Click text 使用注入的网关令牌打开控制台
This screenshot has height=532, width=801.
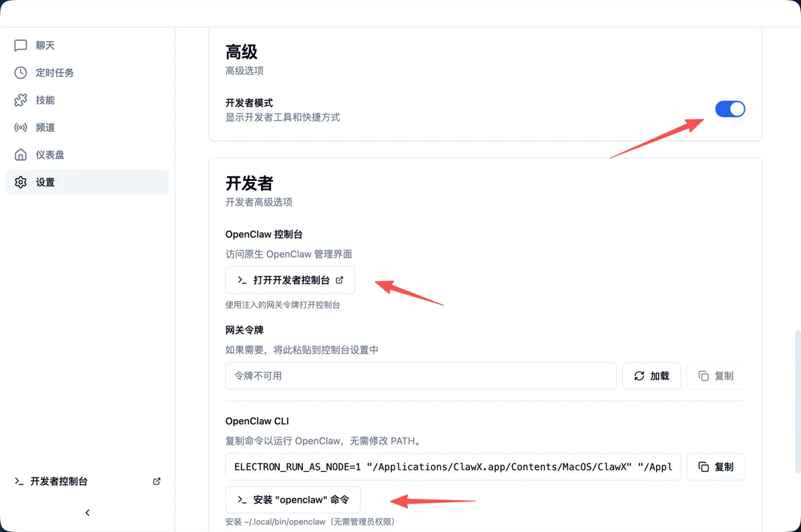[283, 305]
